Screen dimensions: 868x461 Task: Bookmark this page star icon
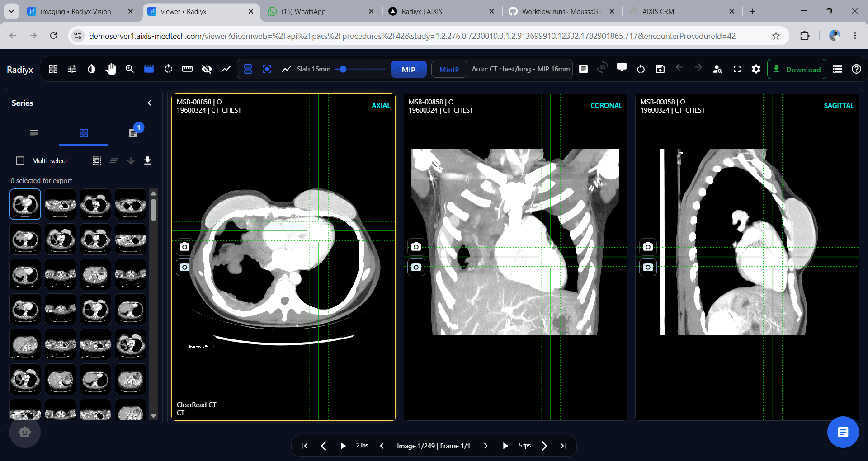[776, 36]
